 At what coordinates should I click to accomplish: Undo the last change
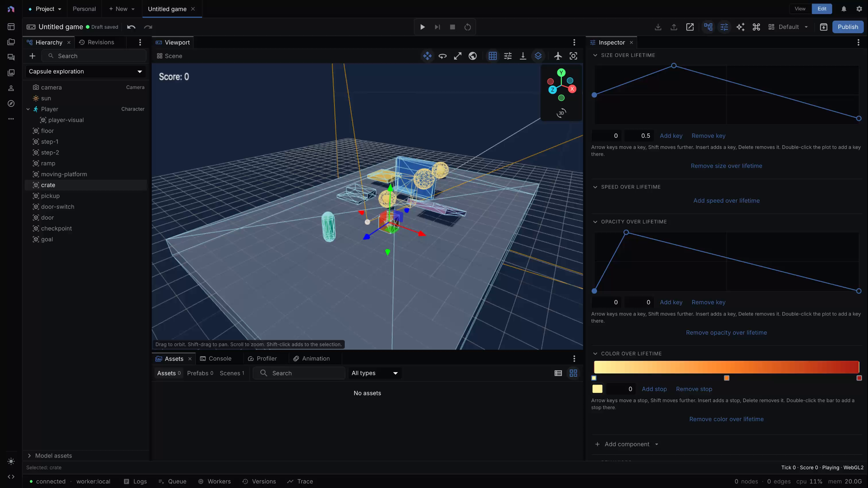131,27
